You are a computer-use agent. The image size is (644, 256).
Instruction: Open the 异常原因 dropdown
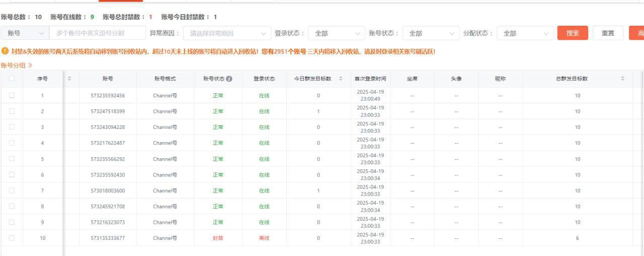tap(227, 33)
